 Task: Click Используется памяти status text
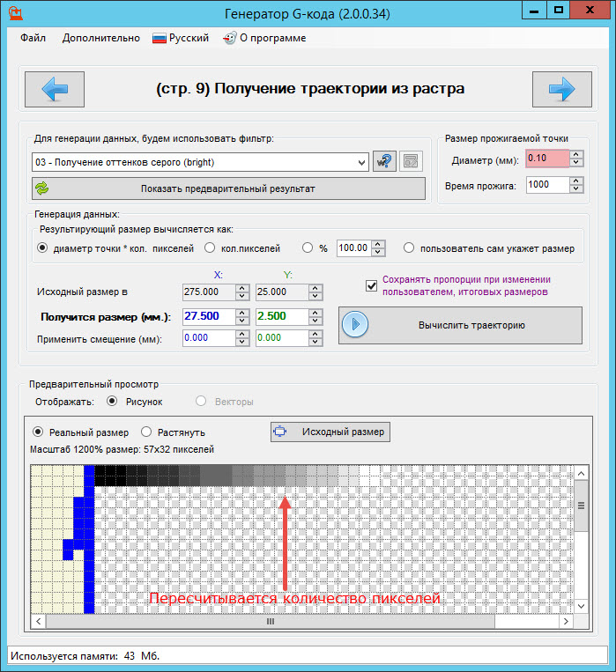coord(85,656)
